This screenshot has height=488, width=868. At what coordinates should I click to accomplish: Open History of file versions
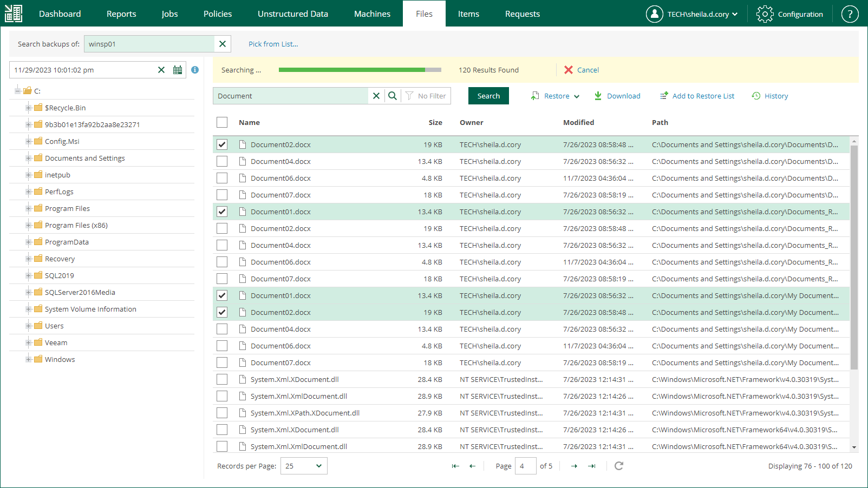(x=770, y=96)
